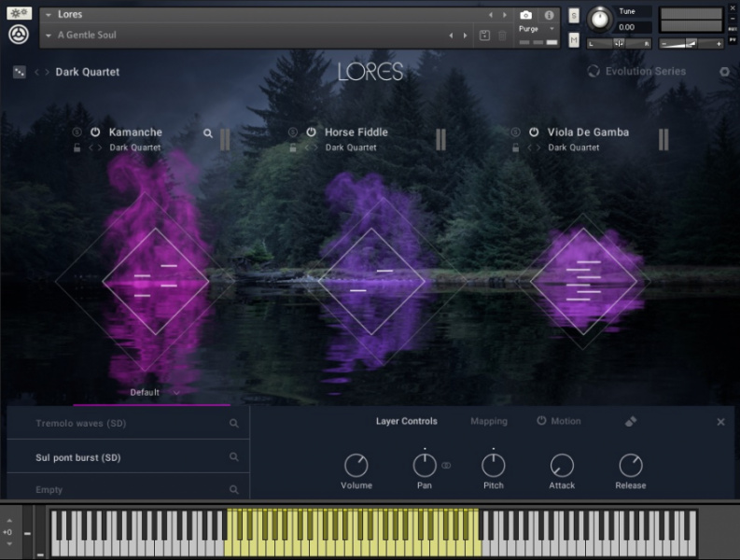Select the Empty sound slot

(x=129, y=487)
